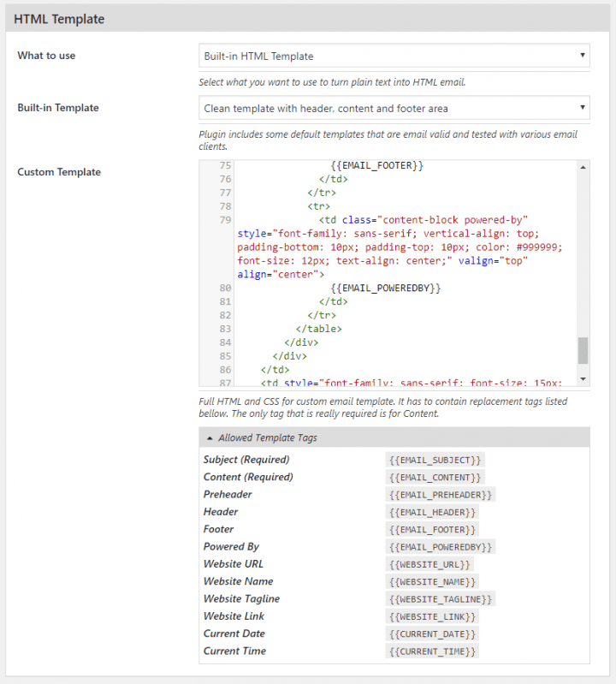This screenshot has width=616, height=684.
Task: Collapse the Allowed Template Tags section
Action: tap(394, 437)
